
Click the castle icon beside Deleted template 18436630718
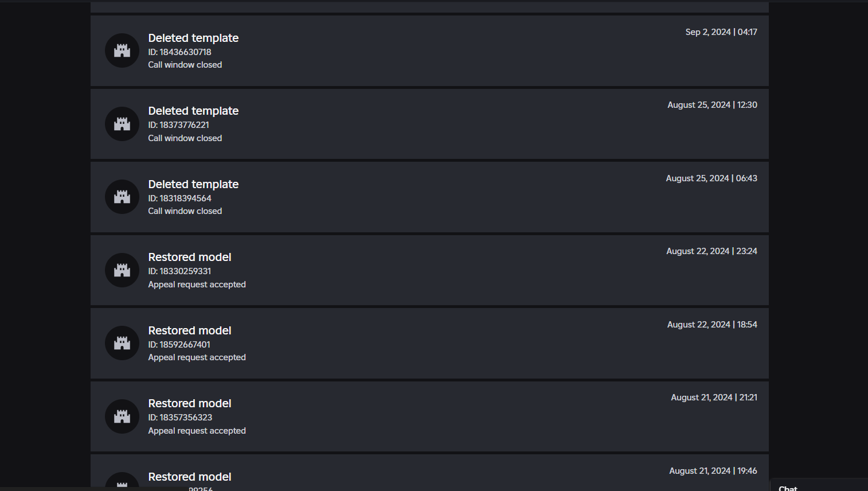tap(122, 50)
